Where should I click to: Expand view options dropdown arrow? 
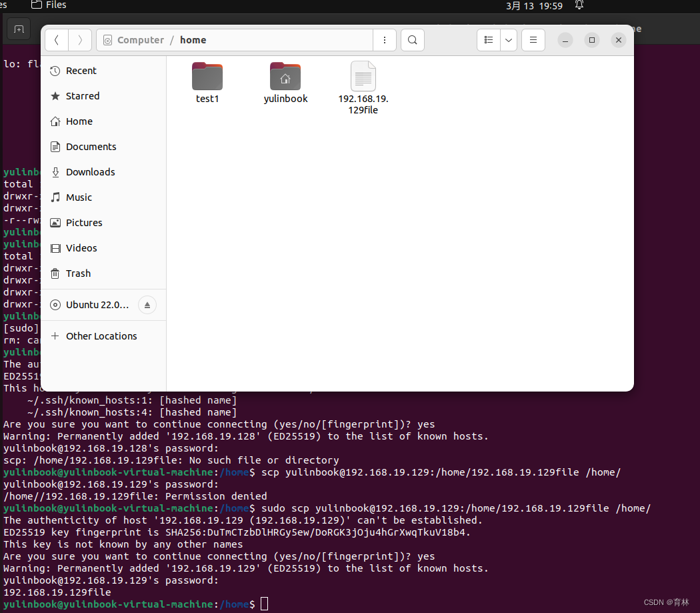[509, 40]
